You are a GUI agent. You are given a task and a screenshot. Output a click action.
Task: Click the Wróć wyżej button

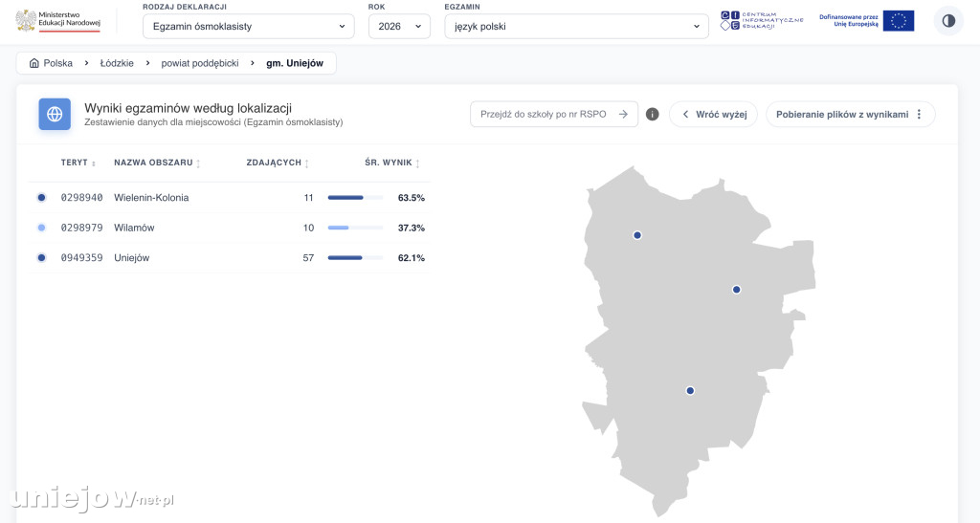click(713, 114)
